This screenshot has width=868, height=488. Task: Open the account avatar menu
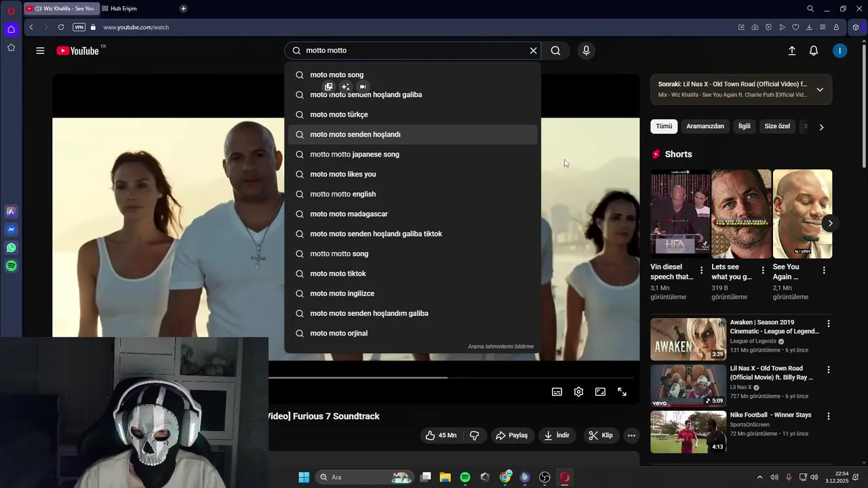[840, 51]
